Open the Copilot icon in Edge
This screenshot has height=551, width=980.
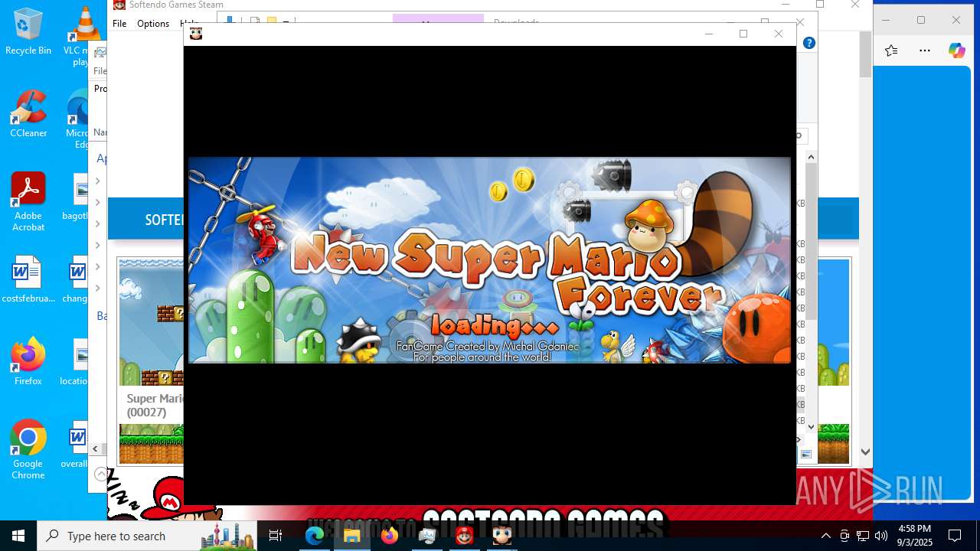point(957,51)
